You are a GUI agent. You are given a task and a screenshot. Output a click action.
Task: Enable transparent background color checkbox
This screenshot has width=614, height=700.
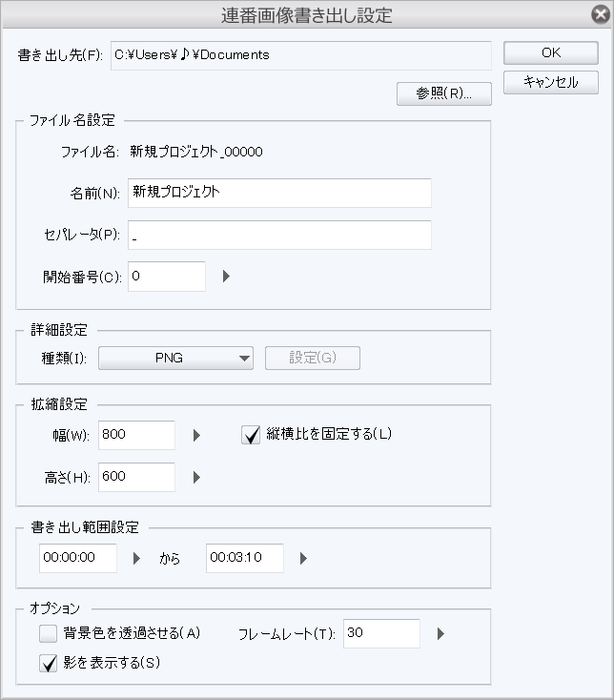(x=49, y=633)
